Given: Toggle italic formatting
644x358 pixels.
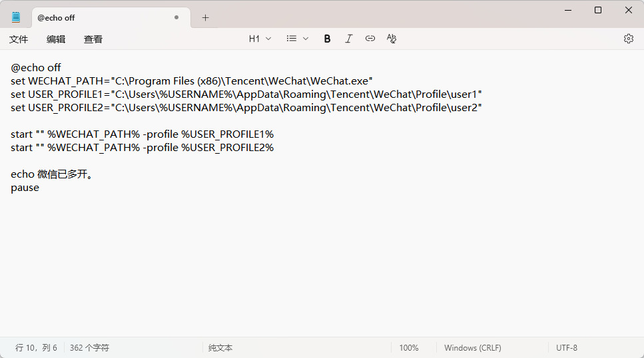Looking at the screenshot, I should coord(349,39).
